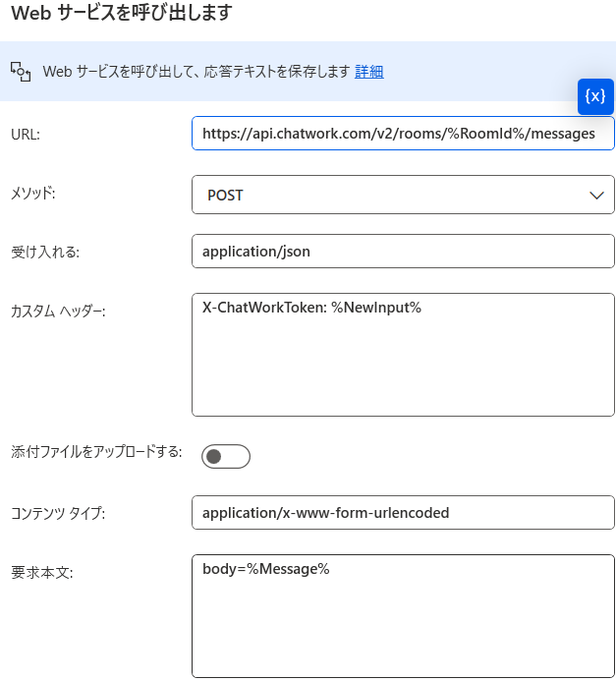Click the dialog title Web サービスを呼び出します
The height and width of the screenshot is (681, 616).
point(122,13)
